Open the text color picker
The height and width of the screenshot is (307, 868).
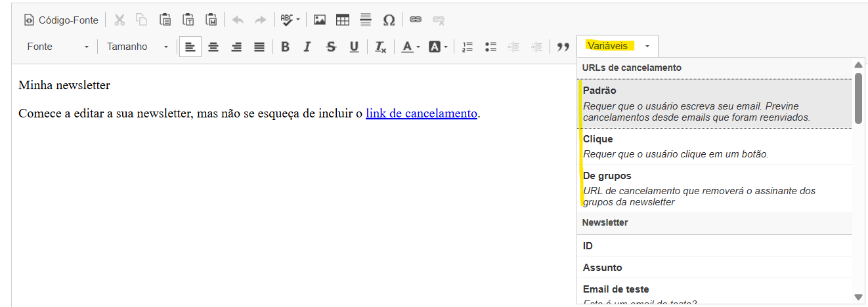point(411,47)
